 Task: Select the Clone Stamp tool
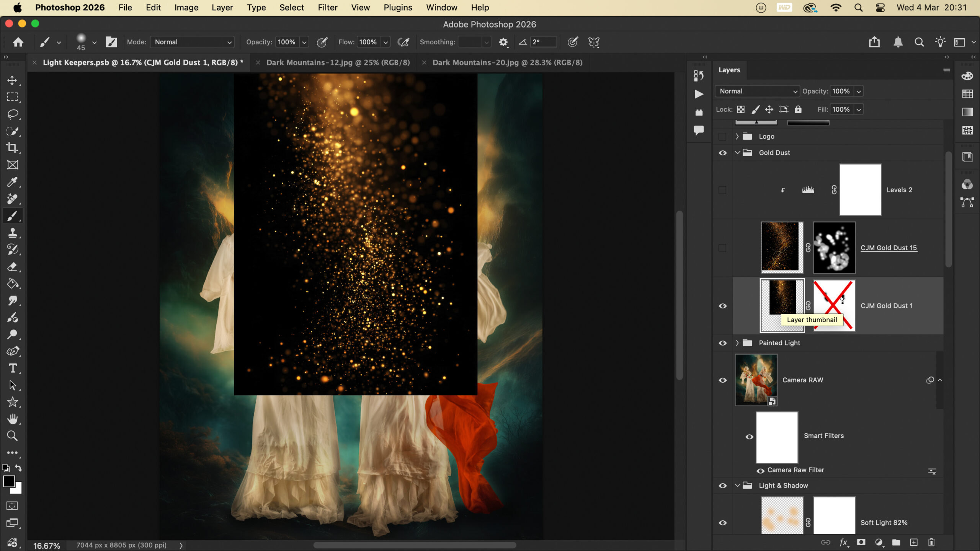(12, 233)
